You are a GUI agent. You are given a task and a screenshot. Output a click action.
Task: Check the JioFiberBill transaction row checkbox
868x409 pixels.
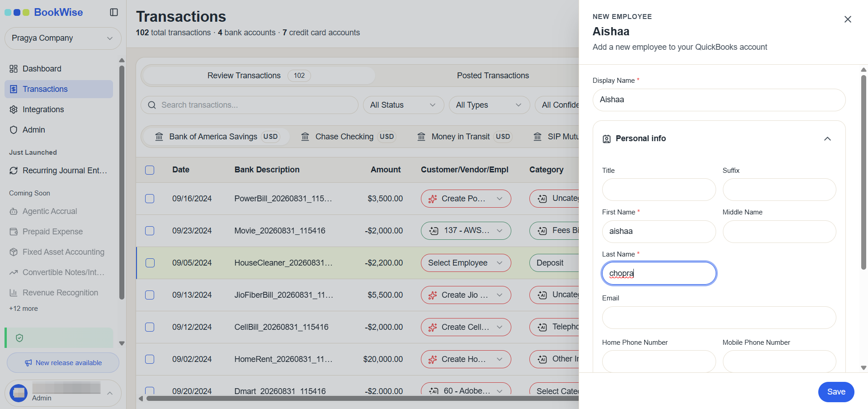coord(150,295)
